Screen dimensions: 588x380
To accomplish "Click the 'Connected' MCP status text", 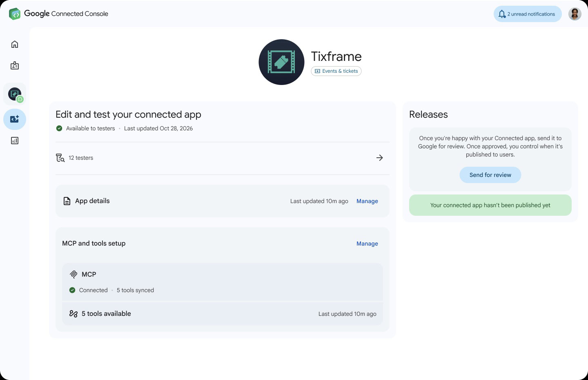I will (94, 290).
